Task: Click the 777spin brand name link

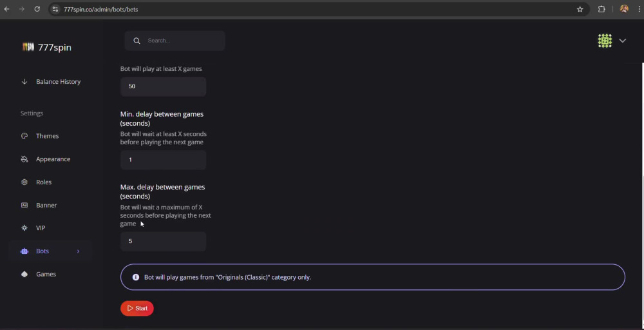Action: tap(55, 47)
